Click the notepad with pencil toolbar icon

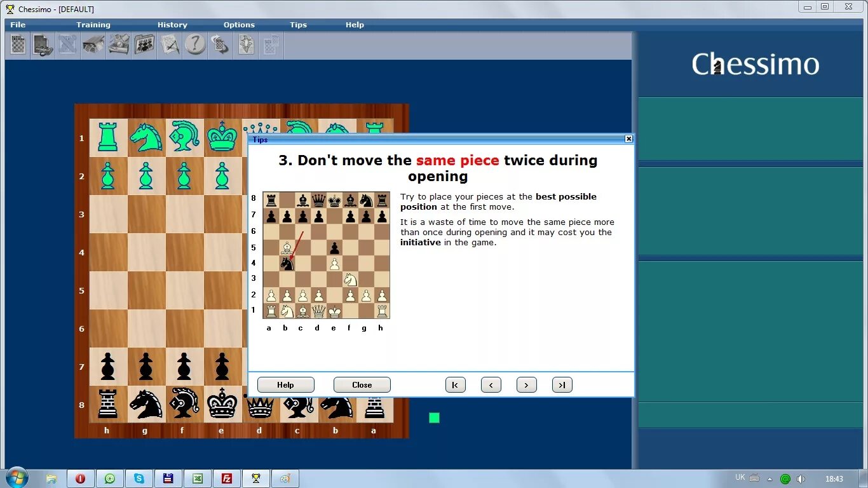[170, 45]
